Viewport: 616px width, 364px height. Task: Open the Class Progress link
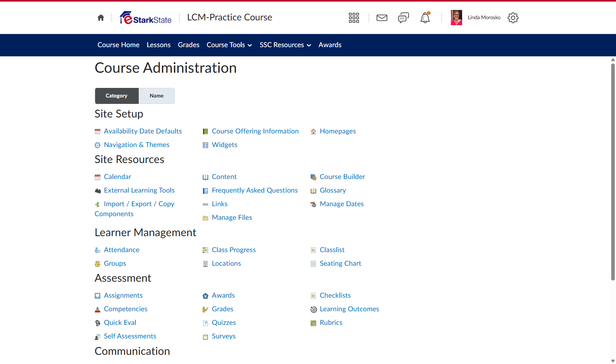point(234,250)
